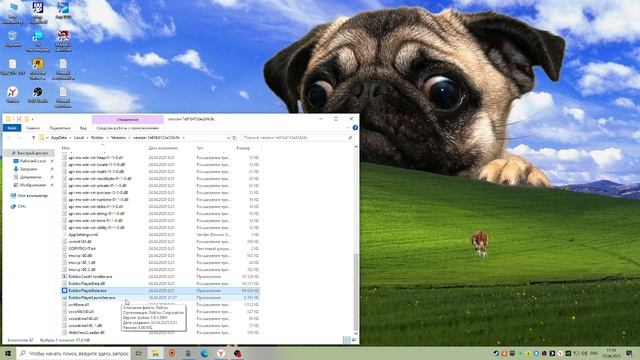
Task: Click the new folder quick access toolbar icon
Action: pyautogui.click(x=27, y=119)
